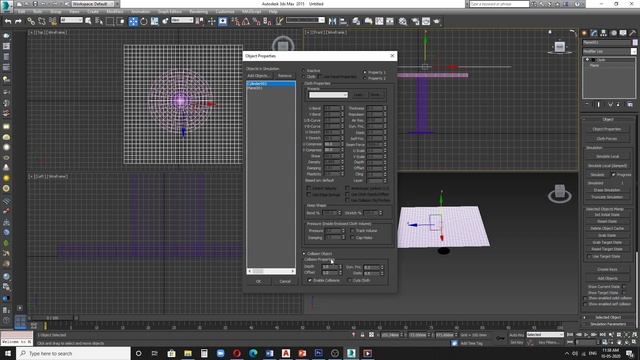640x360 pixels.
Task: Open the selection filter dropdown in toolbar
Action: click(72, 20)
